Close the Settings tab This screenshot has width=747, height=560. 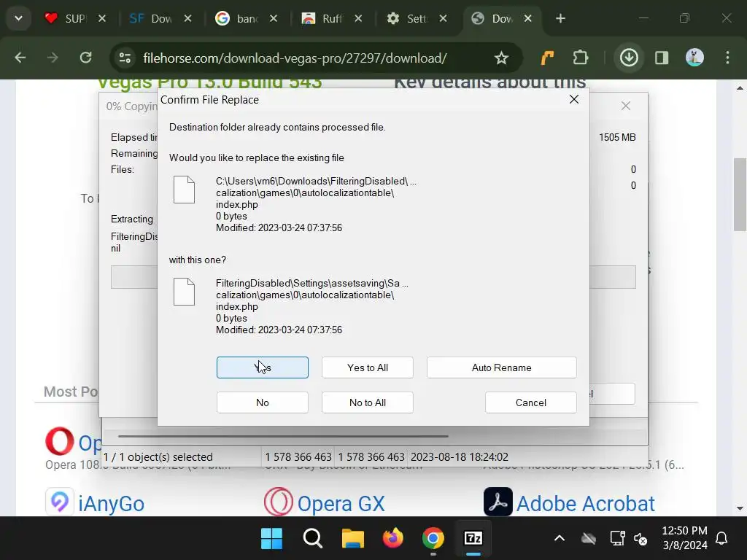(443, 18)
